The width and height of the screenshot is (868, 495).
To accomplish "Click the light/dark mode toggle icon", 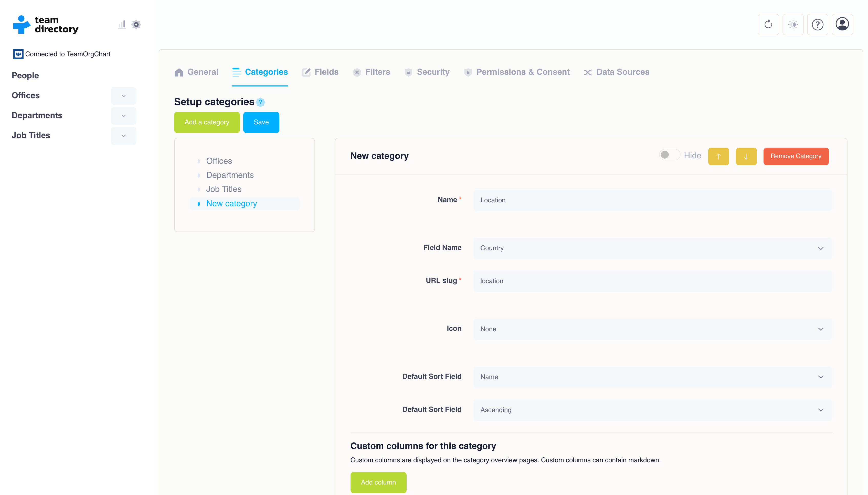I will tap(793, 24).
